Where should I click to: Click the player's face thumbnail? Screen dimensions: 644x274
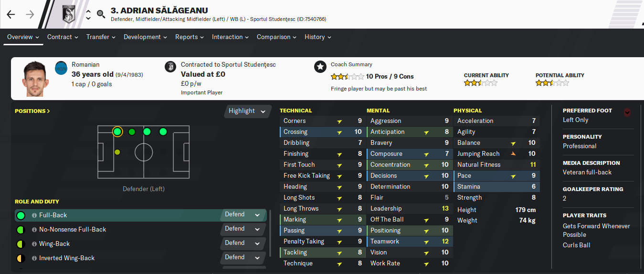coord(35,79)
